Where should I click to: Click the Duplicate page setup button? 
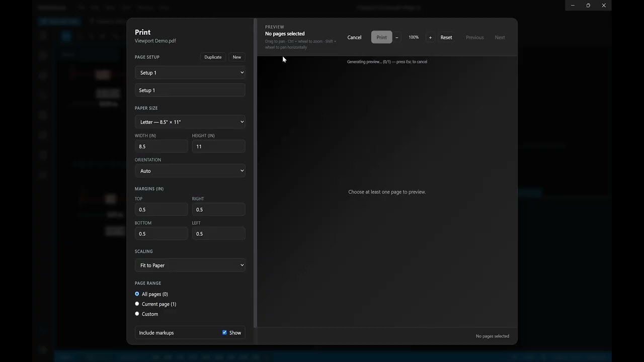click(x=213, y=57)
